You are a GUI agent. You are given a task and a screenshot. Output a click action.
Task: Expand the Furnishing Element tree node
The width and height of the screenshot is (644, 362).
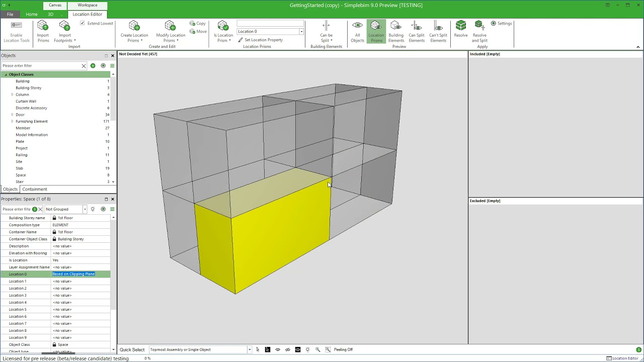click(x=12, y=121)
